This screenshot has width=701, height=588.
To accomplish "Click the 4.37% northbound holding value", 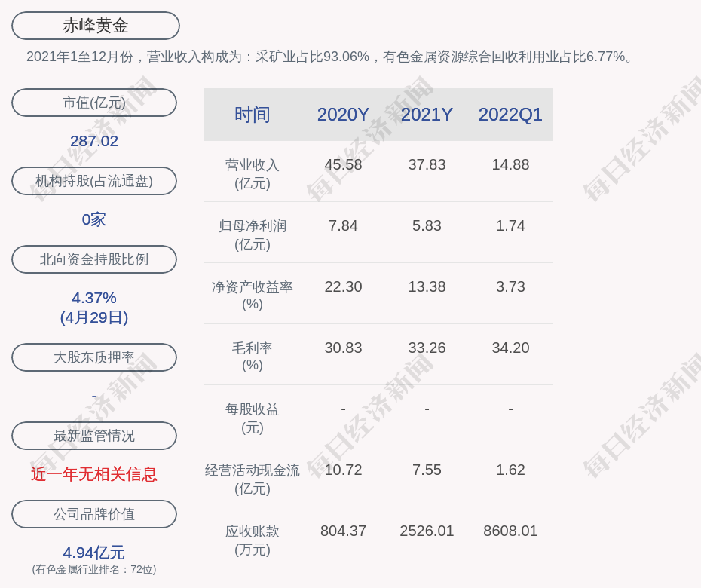I will 94,298.
